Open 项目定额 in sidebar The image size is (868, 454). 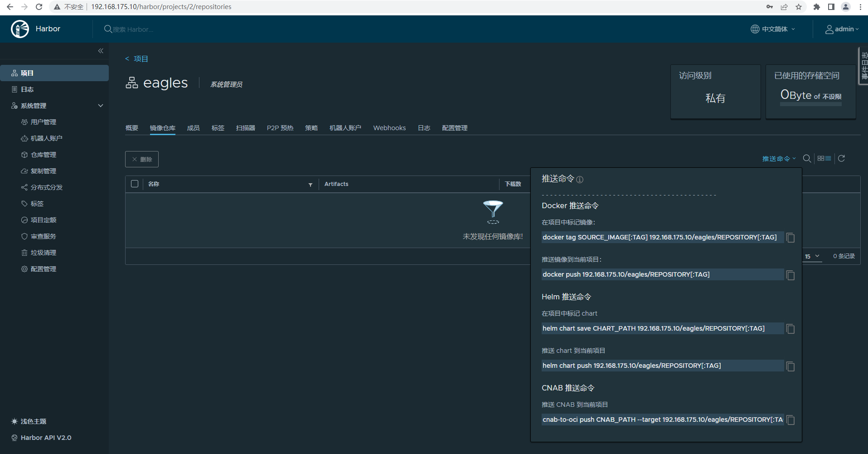[44, 220]
